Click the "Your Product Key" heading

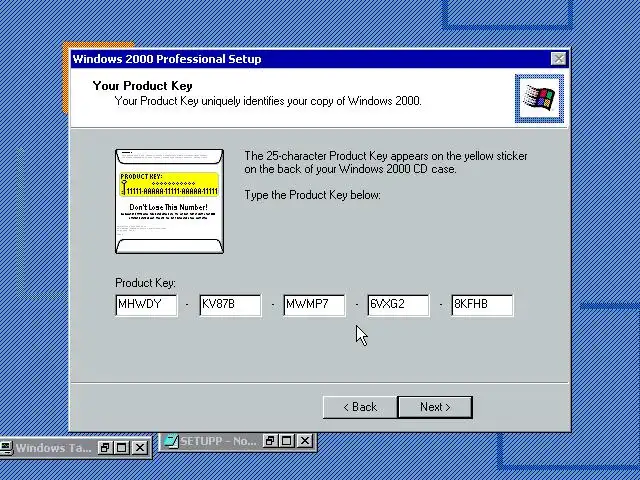[x=142, y=86]
